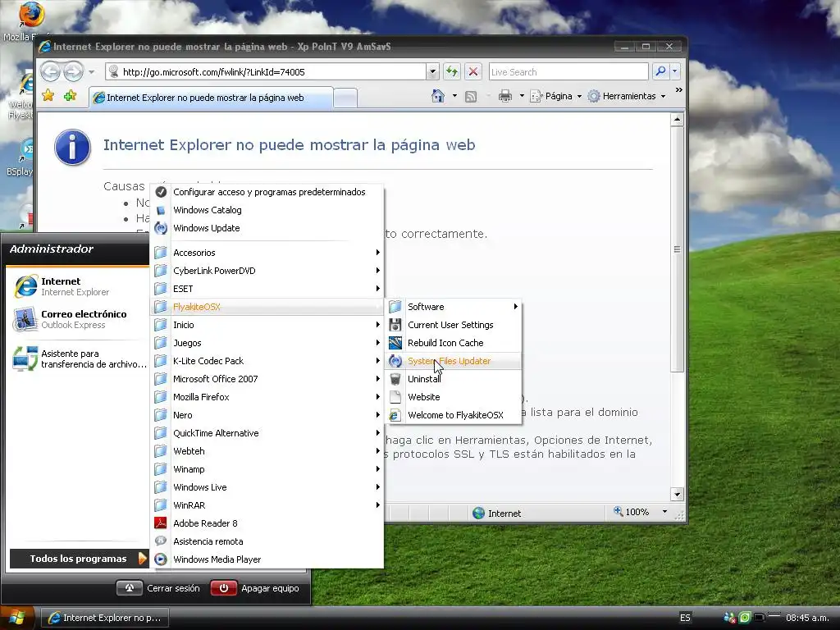Click the Print icon in toolbar
The height and width of the screenshot is (630, 840).
(504, 97)
